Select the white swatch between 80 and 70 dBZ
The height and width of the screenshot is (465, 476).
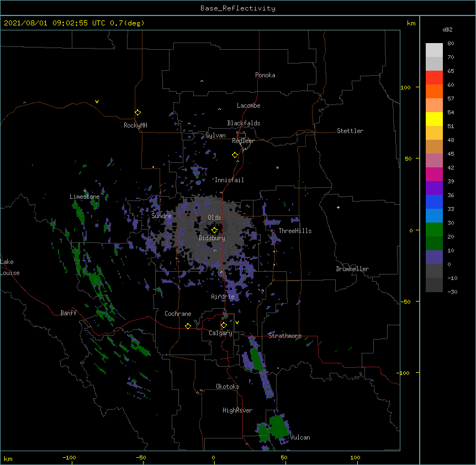coord(434,50)
